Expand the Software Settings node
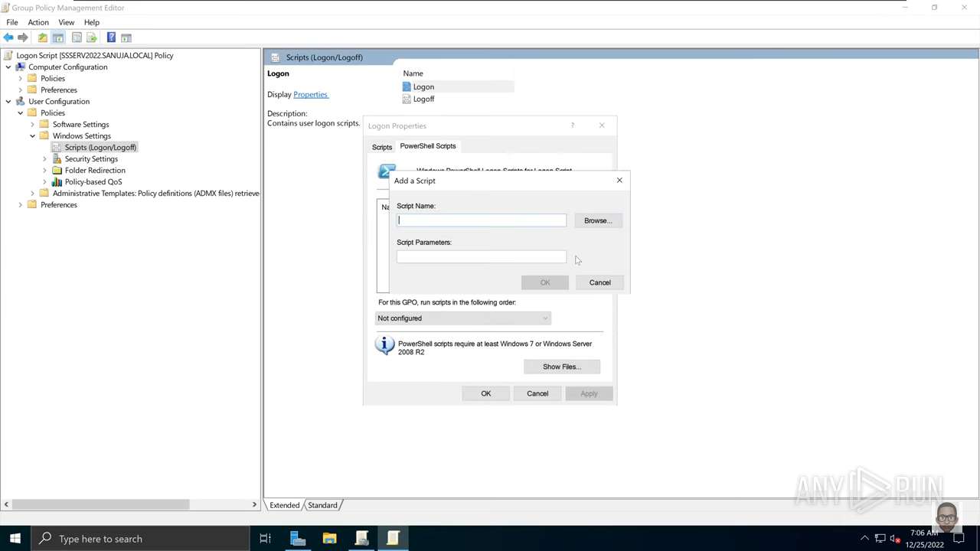The height and width of the screenshot is (551, 980). point(33,124)
